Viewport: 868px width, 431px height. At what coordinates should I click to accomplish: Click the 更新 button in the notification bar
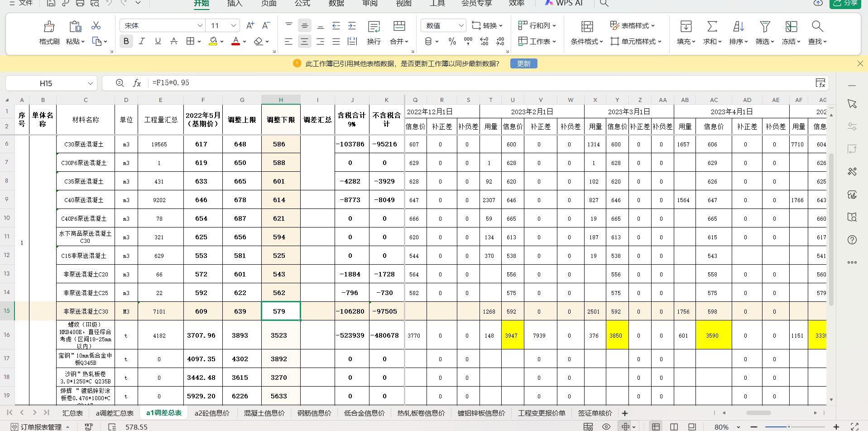pyautogui.click(x=523, y=63)
